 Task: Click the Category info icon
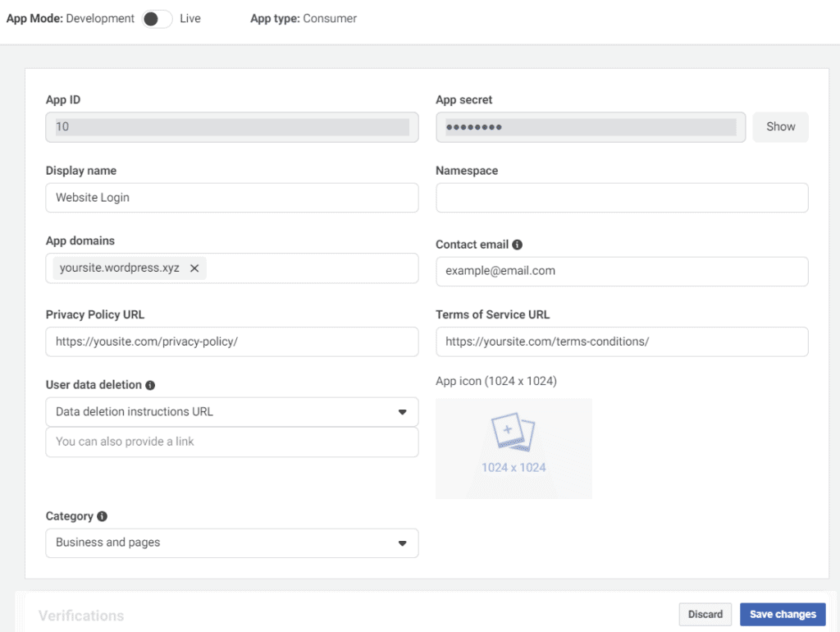[x=102, y=516]
